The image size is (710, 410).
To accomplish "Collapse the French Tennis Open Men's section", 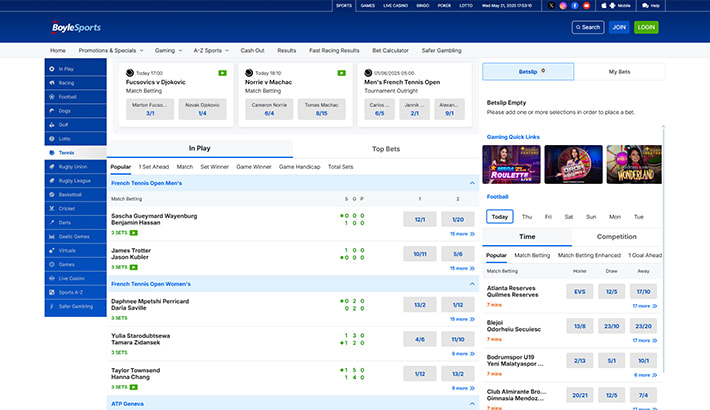I will click(472, 183).
